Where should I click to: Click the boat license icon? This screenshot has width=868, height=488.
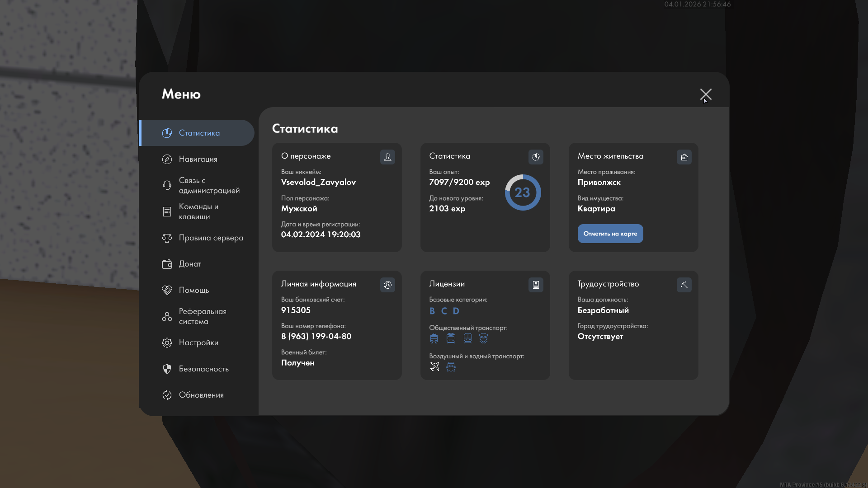click(x=451, y=367)
